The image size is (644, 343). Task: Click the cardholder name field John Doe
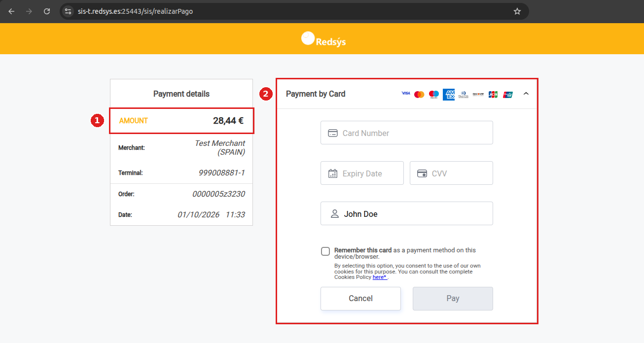pos(407,213)
